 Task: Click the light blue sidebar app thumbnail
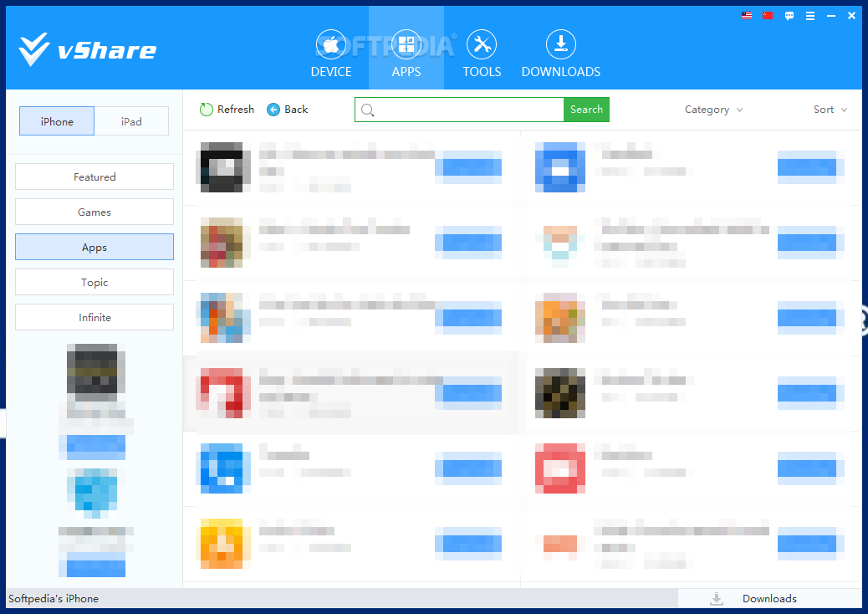pos(92,494)
